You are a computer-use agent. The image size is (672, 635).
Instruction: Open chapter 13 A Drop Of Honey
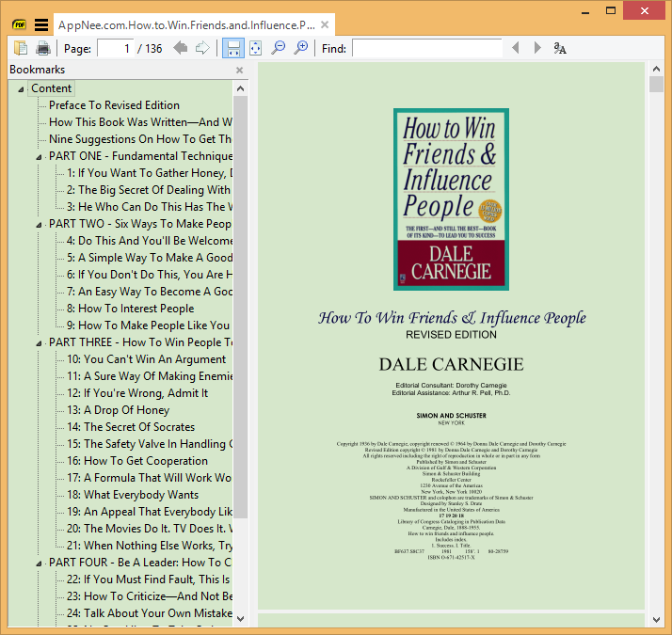[118, 409]
